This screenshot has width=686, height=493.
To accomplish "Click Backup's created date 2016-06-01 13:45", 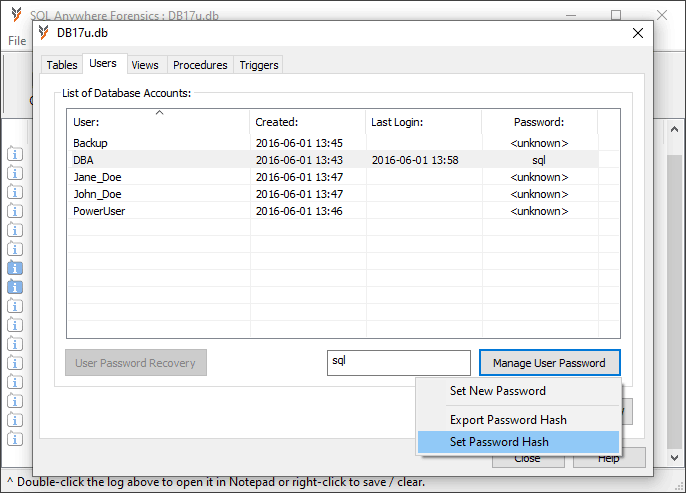I will coord(299,143).
